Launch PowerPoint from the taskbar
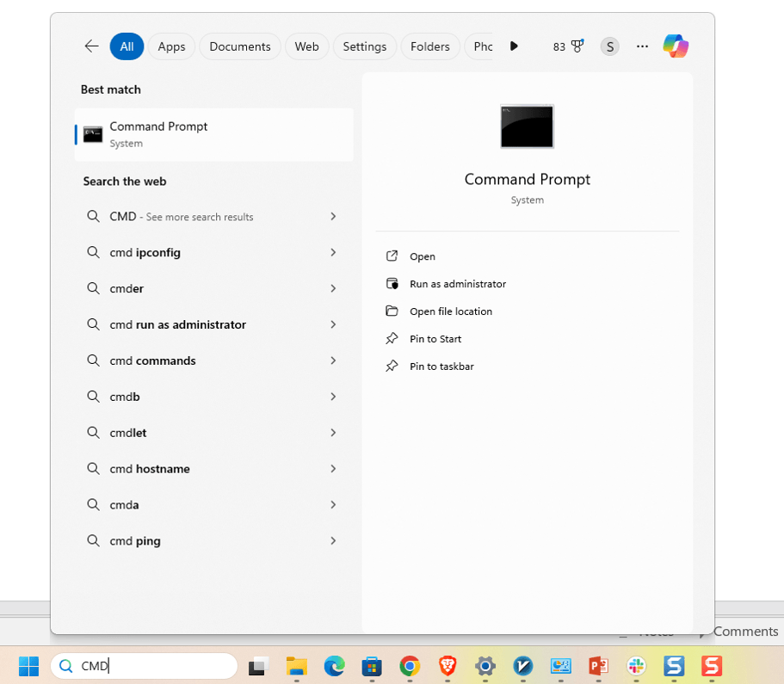 (598, 666)
